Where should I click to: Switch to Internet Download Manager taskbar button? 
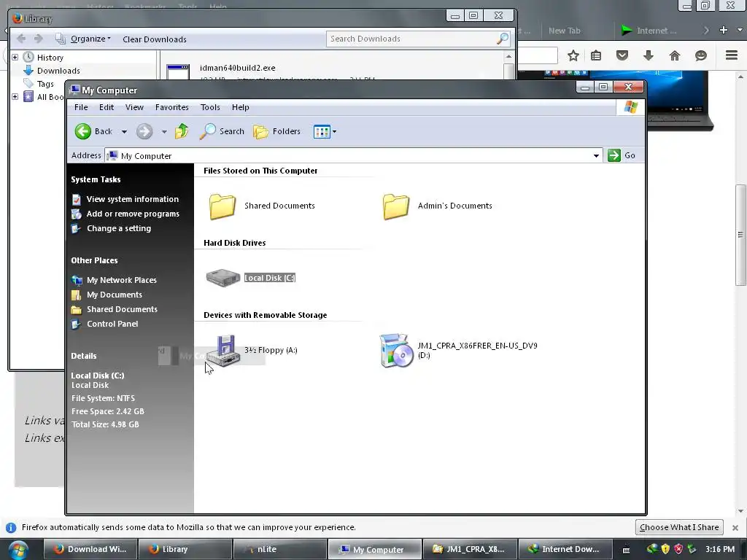pyautogui.click(x=565, y=549)
